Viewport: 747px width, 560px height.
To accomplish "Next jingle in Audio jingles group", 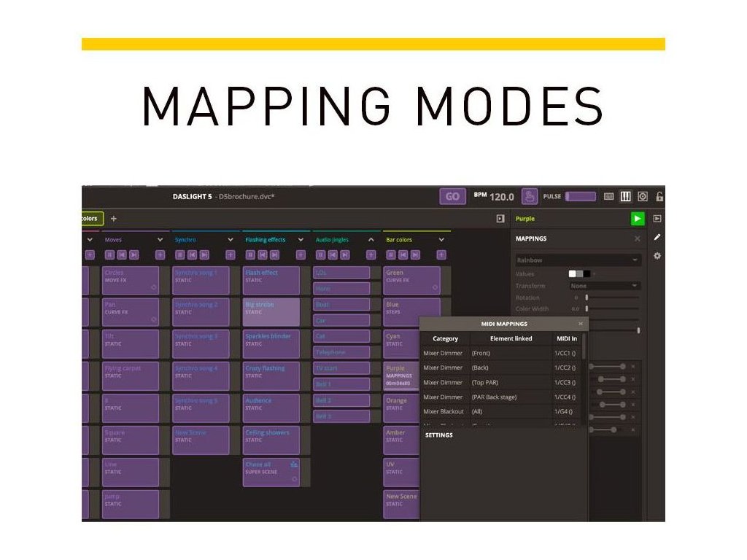I will [x=345, y=254].
